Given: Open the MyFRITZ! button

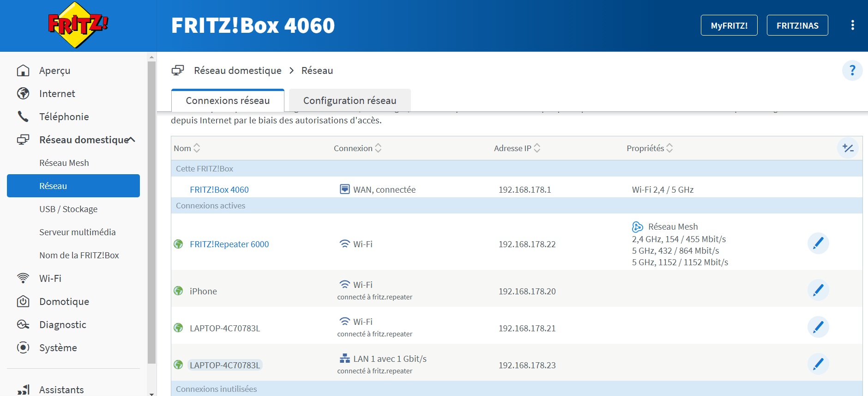Looking at the screenshot, I should point(729,25).
